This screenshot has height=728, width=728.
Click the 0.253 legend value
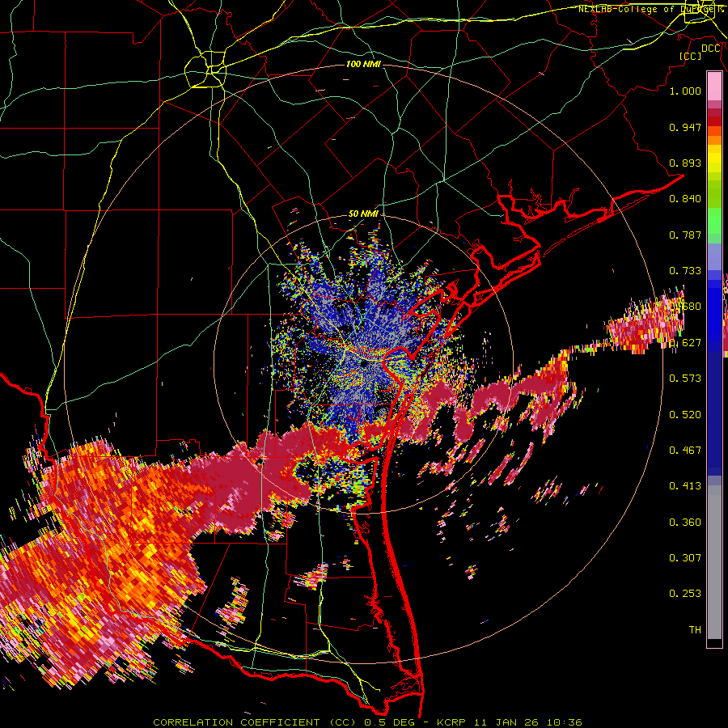(685, 594)
